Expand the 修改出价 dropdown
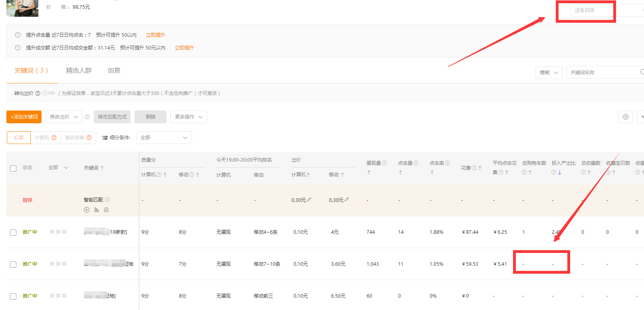The height and width of the screenshot is (310, 644). (x=64, y=117)
